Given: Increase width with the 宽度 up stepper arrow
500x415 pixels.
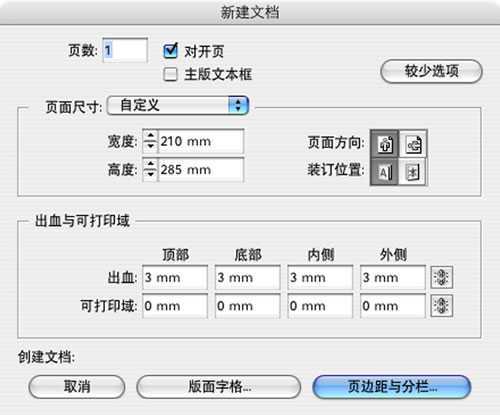Looking at the screenshot, I should tap(150, 136).
